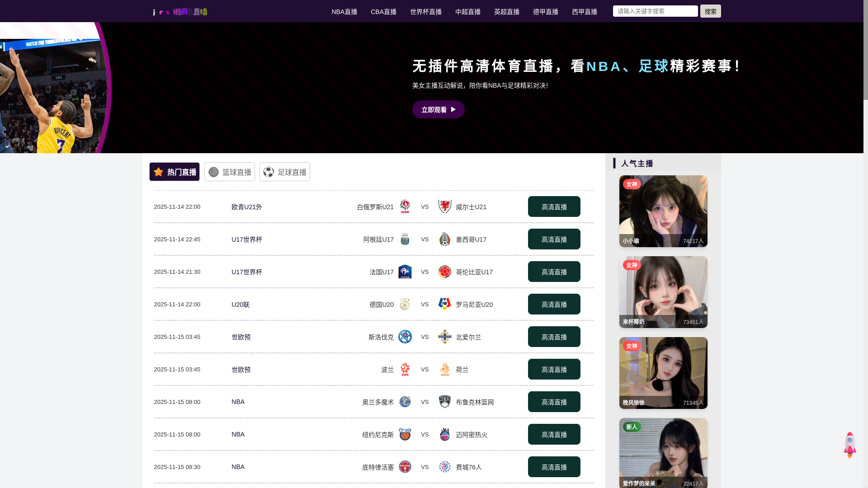Click the Argentina U17 team crest

point(405,239)
